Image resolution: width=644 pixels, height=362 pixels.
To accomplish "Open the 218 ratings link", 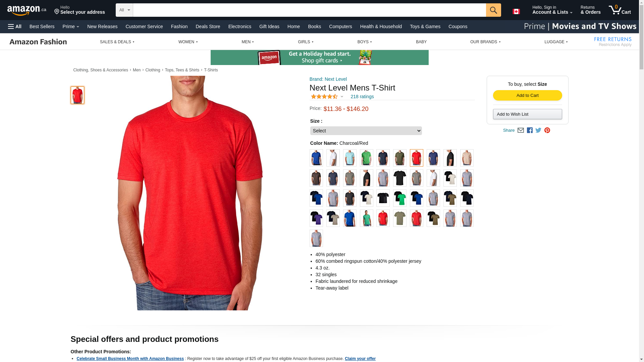I will (x=362, y=97).
